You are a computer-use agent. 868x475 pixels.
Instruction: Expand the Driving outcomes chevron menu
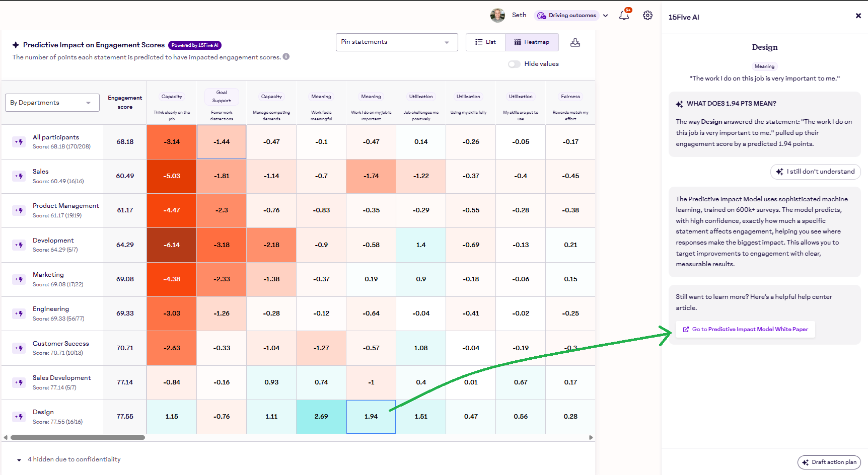(x=605, y=16)
